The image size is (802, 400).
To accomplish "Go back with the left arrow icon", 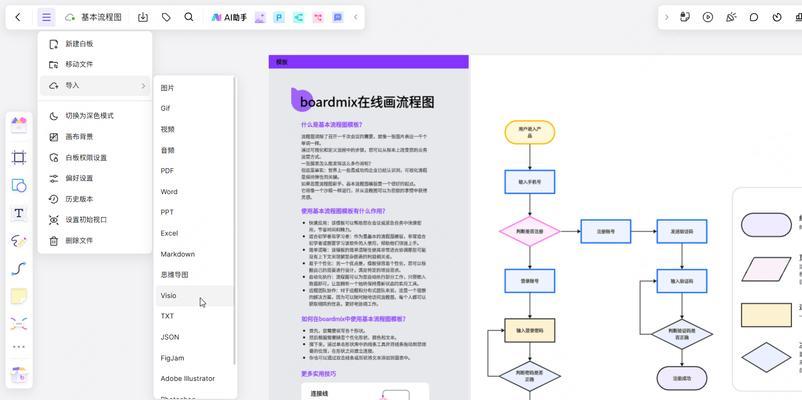I will click(18, 17).
